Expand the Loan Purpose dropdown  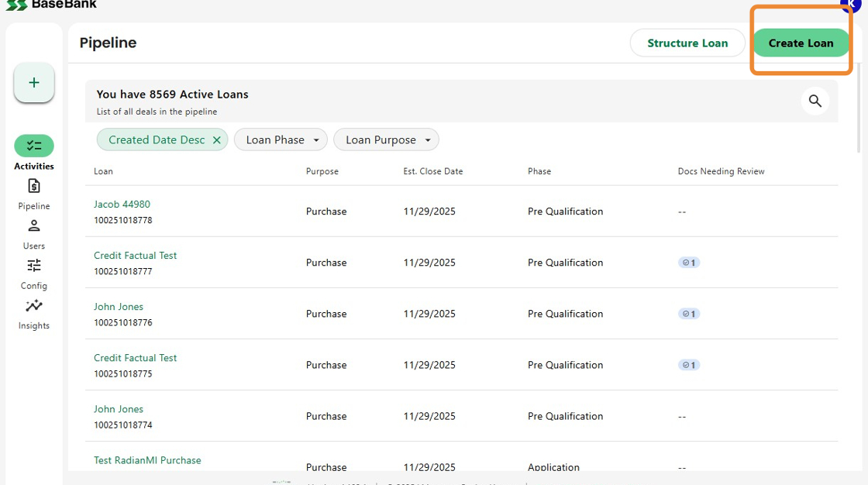386,140
